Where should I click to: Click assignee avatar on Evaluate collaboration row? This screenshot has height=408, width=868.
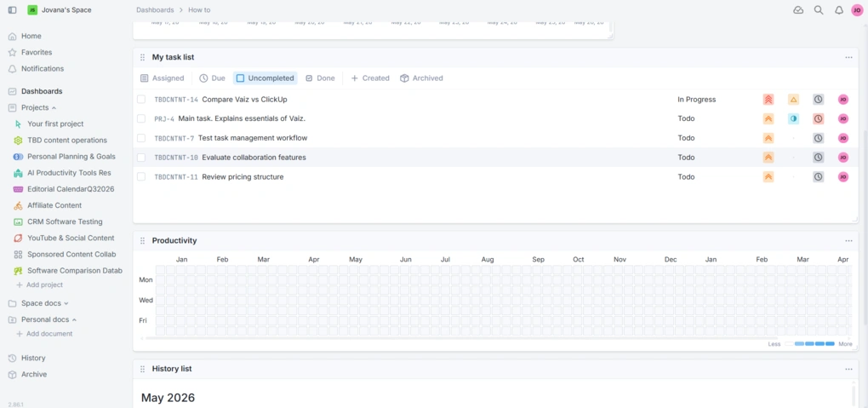click(x=843, y=158)
